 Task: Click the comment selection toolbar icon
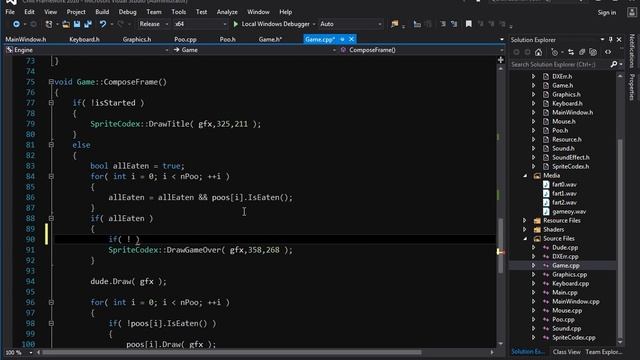tap(443, 24)
